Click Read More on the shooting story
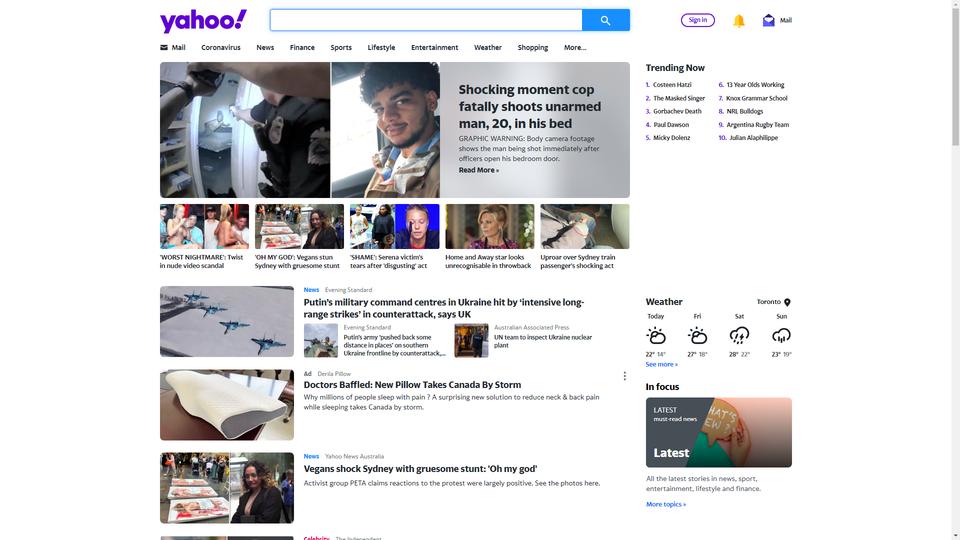 point(479,170)
